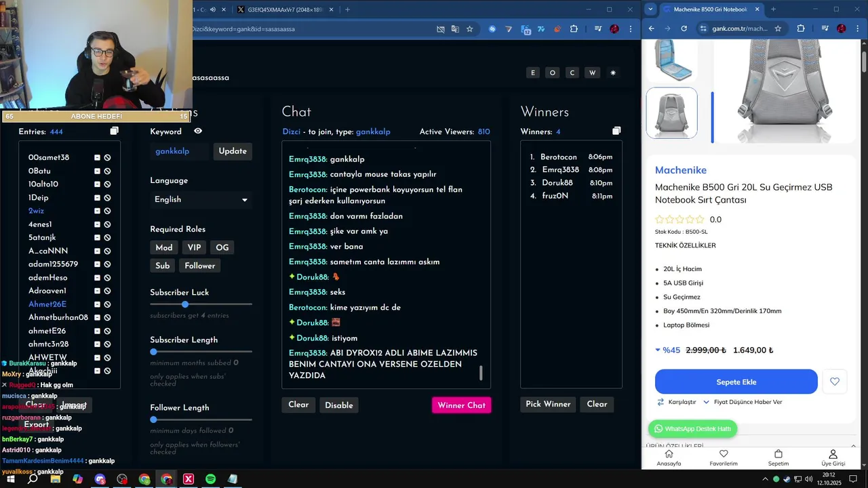Open a new tab in the Machenike window
The height and width of the screenshot is (488, 868).
pos(773,9)
